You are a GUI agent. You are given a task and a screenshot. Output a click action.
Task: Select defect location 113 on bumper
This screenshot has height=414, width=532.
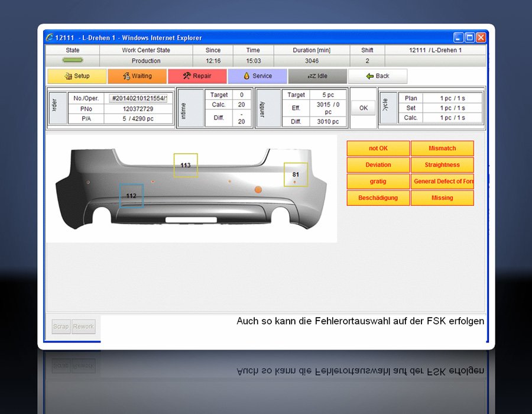click(x=186, y=165)
